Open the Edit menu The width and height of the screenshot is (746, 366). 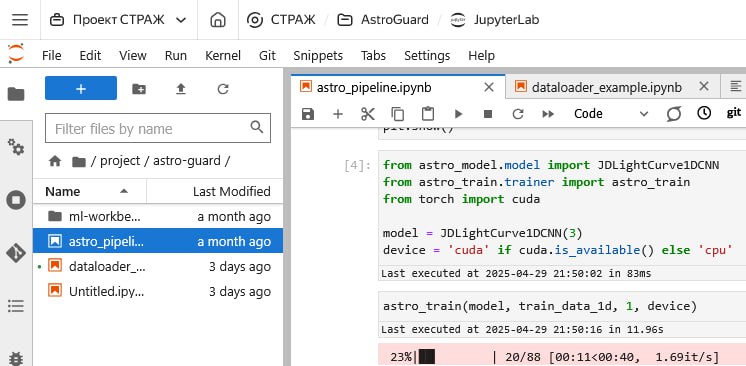[90, 56]
